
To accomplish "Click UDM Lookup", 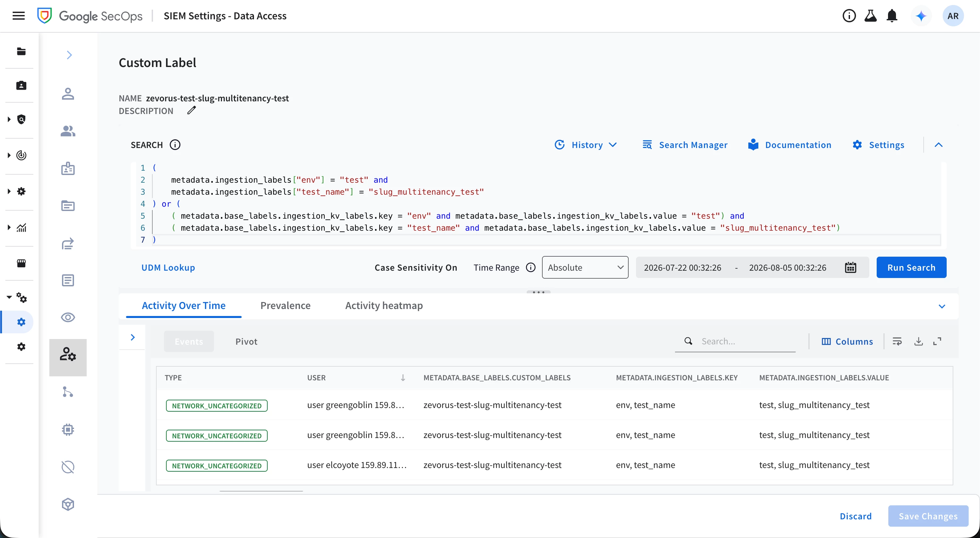I will click(168, 267).
